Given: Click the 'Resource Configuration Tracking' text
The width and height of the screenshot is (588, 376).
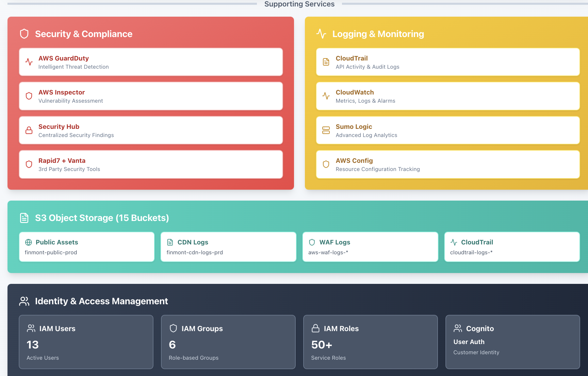Looking at the screenshot, I should point(378,169).
